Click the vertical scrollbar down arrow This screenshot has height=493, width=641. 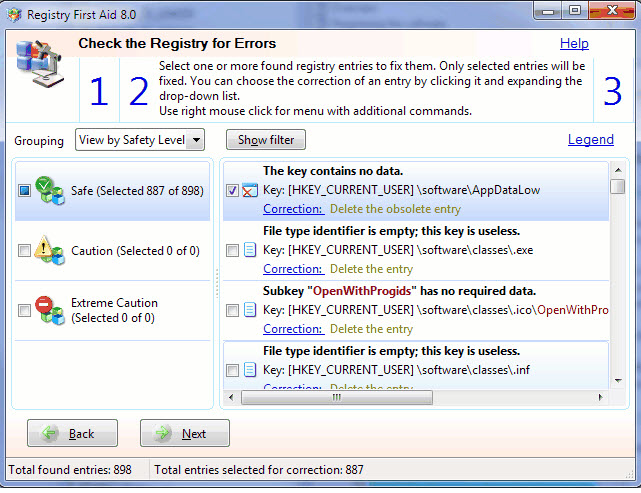(618, 381)
